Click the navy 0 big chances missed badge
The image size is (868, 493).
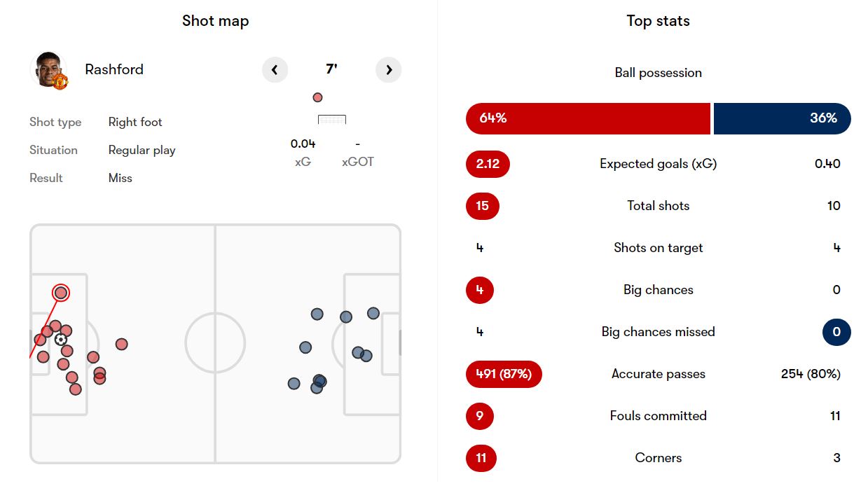(836, 332)
